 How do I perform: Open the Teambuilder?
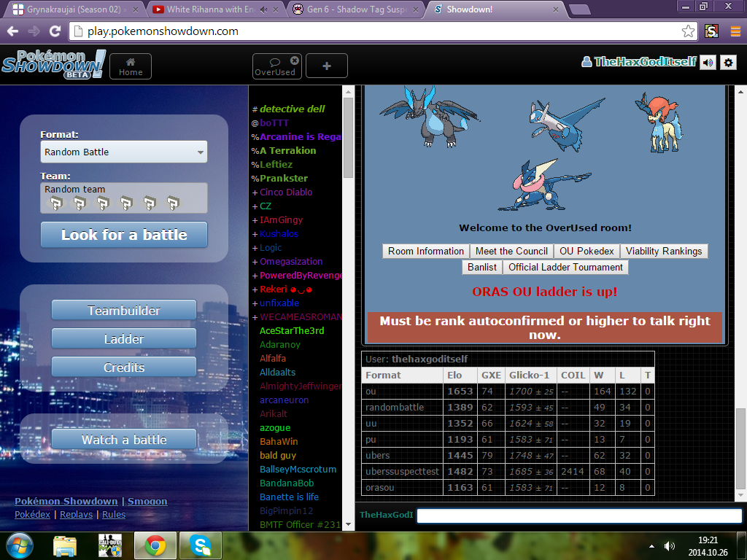tap(124, 311)
